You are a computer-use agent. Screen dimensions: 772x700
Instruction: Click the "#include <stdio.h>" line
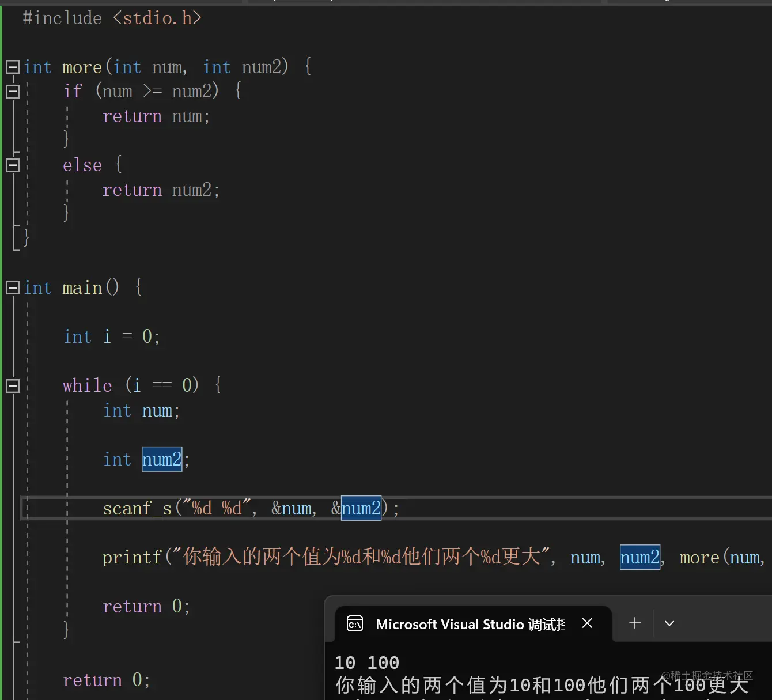pyautogui.click(x=112, y=18)
